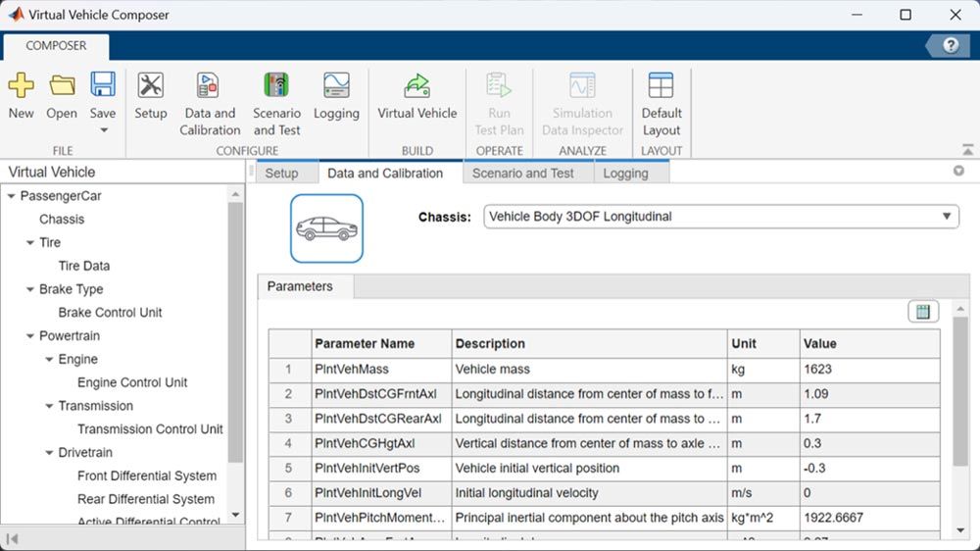Select row number 7 header
Viewport: 980px width, 551px height.
click(290, 518)
